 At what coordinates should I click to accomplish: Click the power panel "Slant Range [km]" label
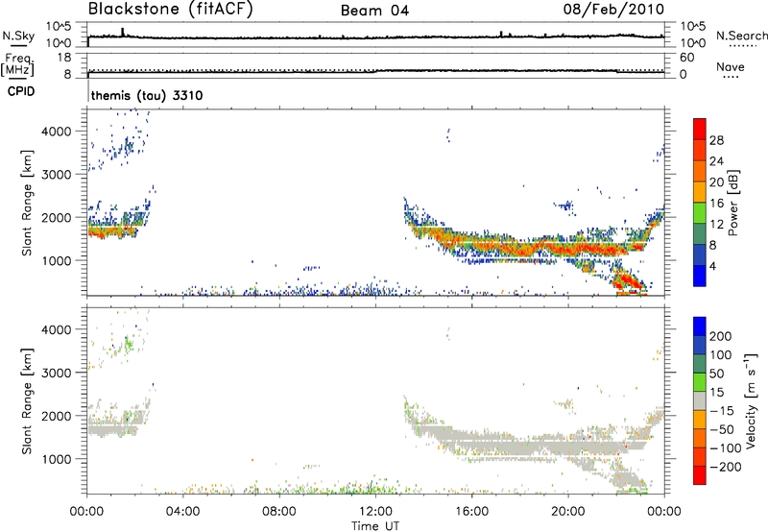(x=27, y=203)
